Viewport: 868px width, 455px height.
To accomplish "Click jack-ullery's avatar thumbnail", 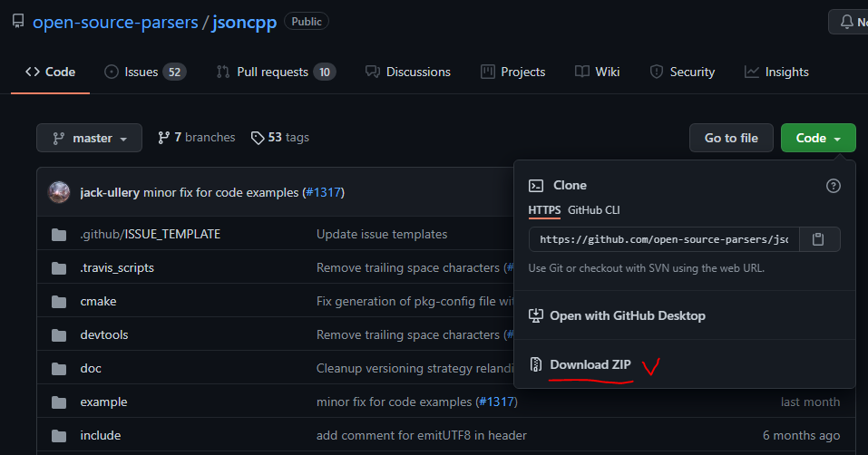I will coord(59,192).
